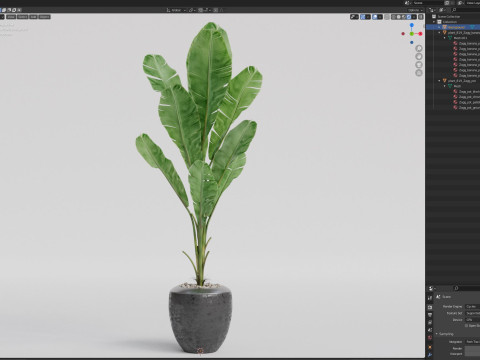Open object type visibility dropdown
Viewport: 480px width, 360px height.
click(354, 17)
